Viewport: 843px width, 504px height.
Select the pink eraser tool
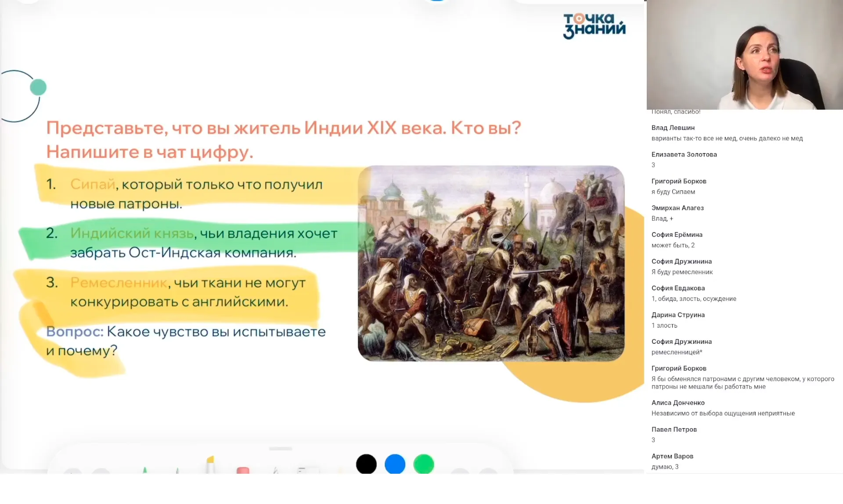coord(243,469)
